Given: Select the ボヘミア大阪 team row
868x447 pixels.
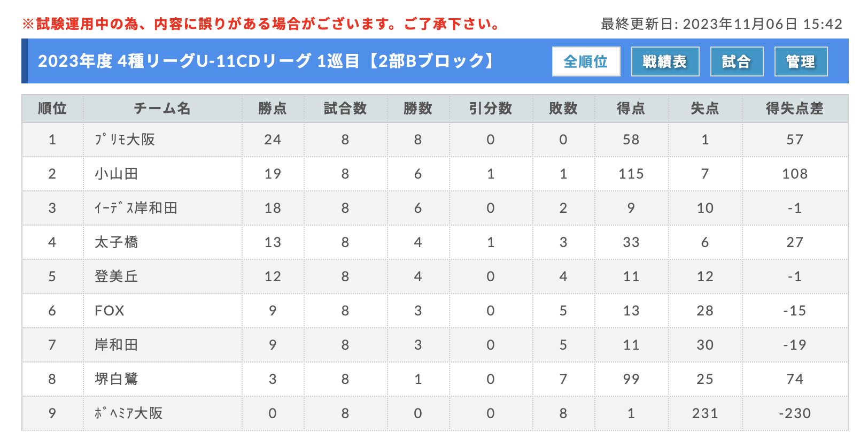Looking at the screenshot, I should point(435,413).
